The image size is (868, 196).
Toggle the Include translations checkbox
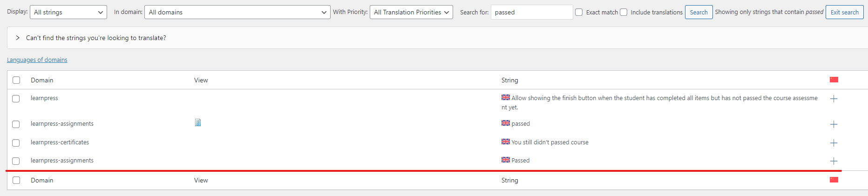[624, 12]
